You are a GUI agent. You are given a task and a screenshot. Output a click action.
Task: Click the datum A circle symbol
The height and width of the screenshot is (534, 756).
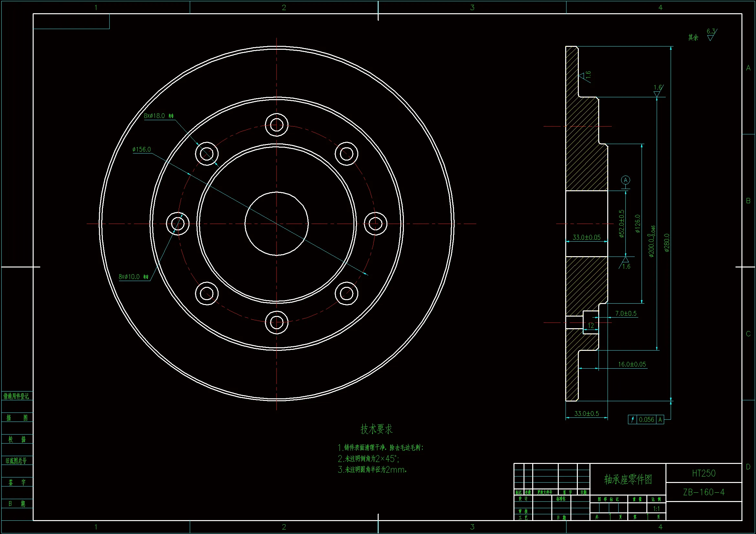tap(625, 180)
